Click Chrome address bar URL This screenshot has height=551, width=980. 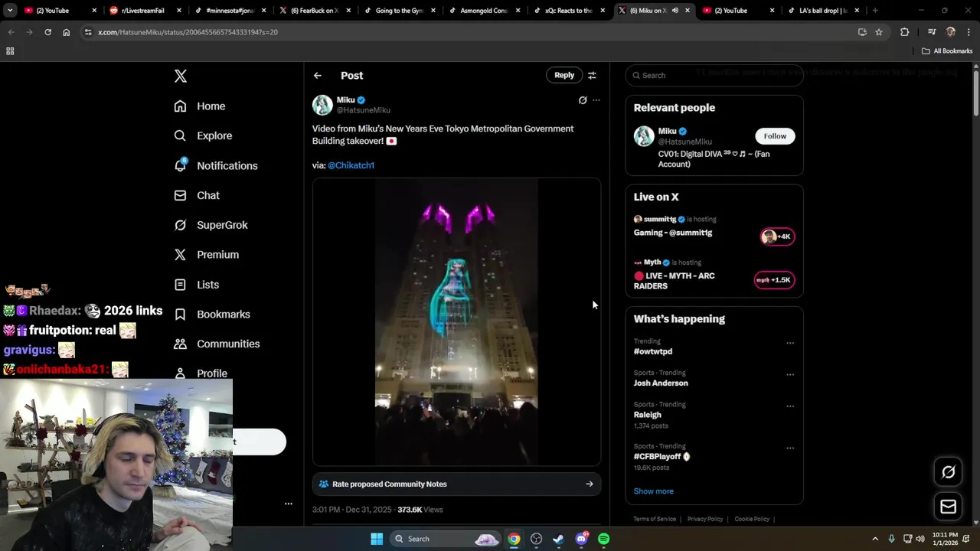click(188, 32)
